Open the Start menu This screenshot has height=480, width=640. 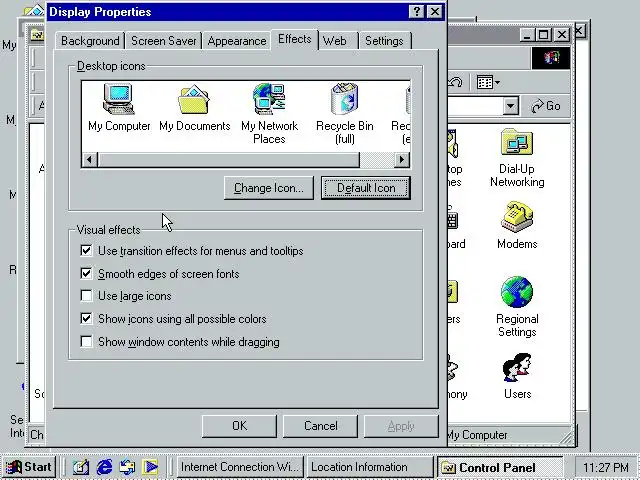coord(29,467)
